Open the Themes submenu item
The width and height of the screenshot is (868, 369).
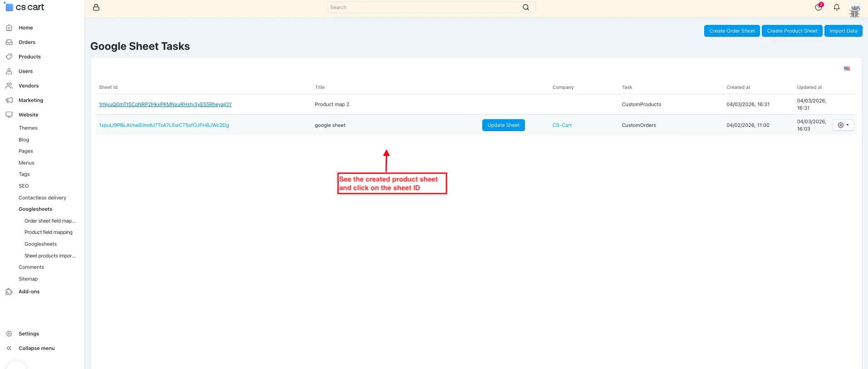coord(28,128)
